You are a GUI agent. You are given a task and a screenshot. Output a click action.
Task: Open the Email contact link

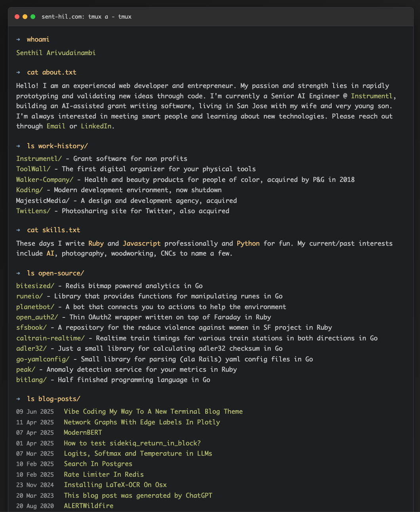[56, 126]
